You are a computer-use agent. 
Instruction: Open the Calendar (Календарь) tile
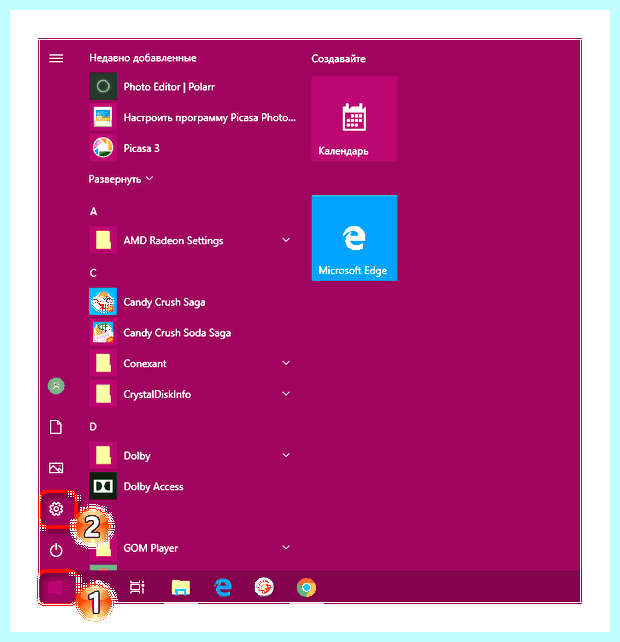point(354,118)
